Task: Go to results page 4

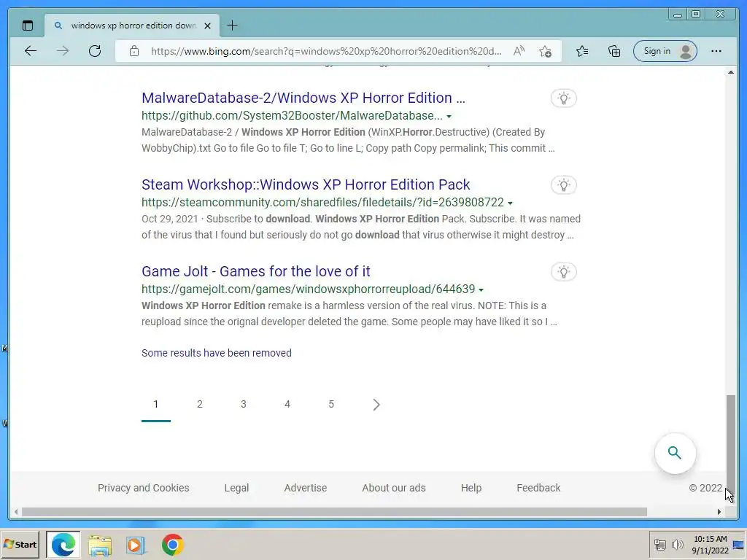Action: 287,404
